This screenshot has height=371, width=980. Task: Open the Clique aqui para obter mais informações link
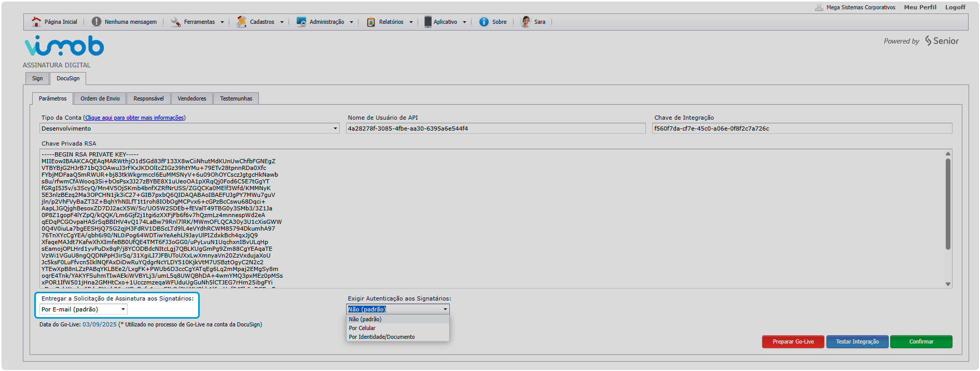click(x=134, y=118)
